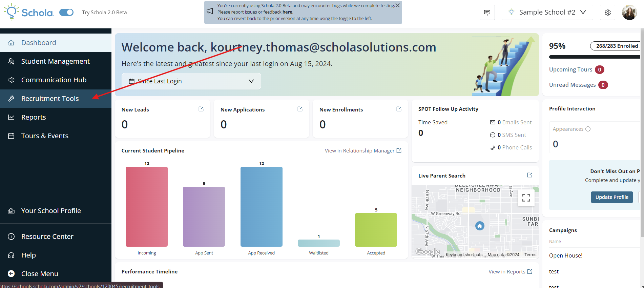This screenshot has width=644, height=288.
Task: Open Reports in sidebar
Action: [56, 117]
